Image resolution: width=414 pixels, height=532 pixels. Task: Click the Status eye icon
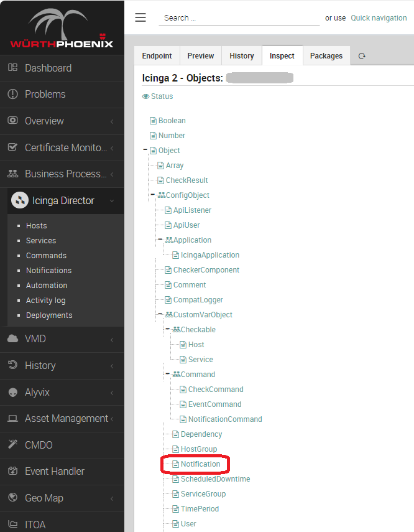[146, 96]
